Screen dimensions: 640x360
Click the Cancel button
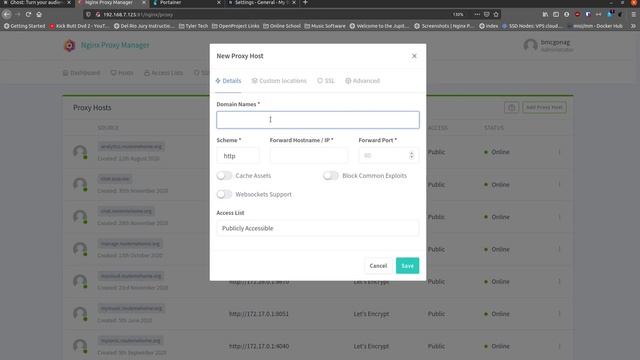click(378, 266)
